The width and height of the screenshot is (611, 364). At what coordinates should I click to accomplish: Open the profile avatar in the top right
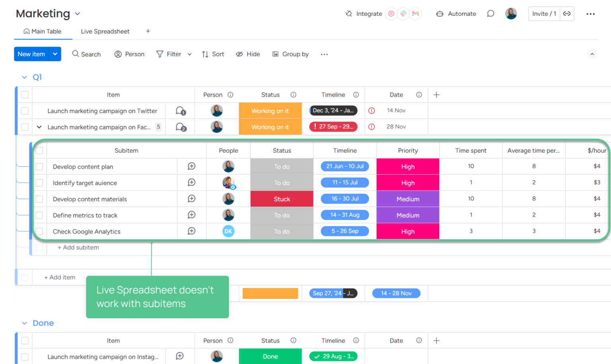[511, 14]
